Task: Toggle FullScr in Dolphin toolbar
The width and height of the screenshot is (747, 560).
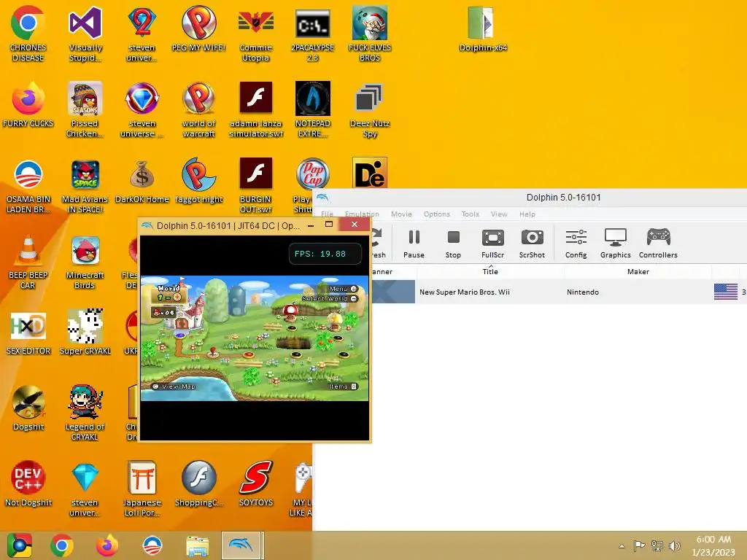Action: tap(492, 244)
